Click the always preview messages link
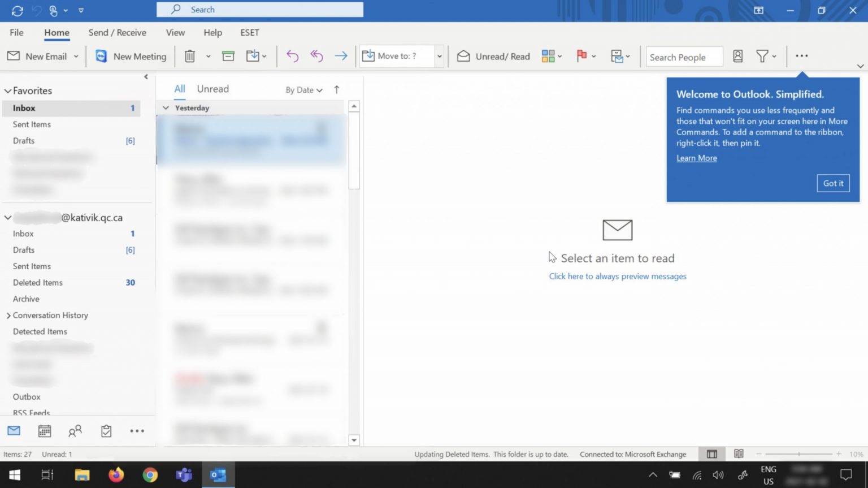The image size is (868, 488). [618, 277]
